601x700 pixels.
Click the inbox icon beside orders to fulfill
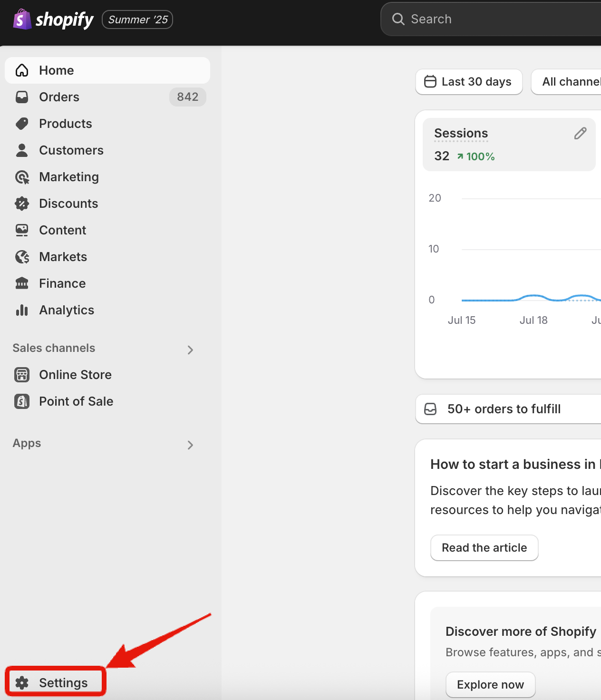pyautogui.click(x=430, y=409)
